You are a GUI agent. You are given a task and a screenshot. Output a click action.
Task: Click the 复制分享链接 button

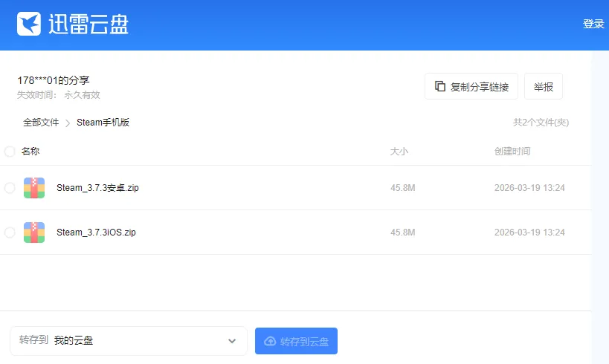(471, 86)
